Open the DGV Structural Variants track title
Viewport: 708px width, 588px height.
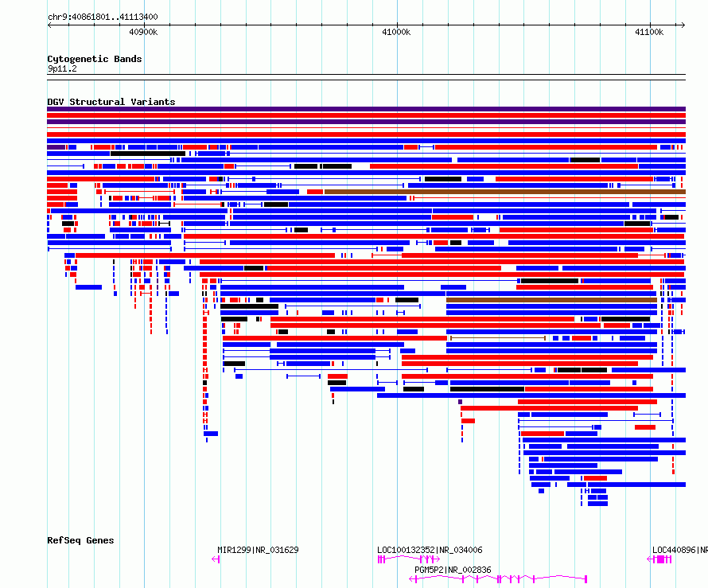pos(111,102)
